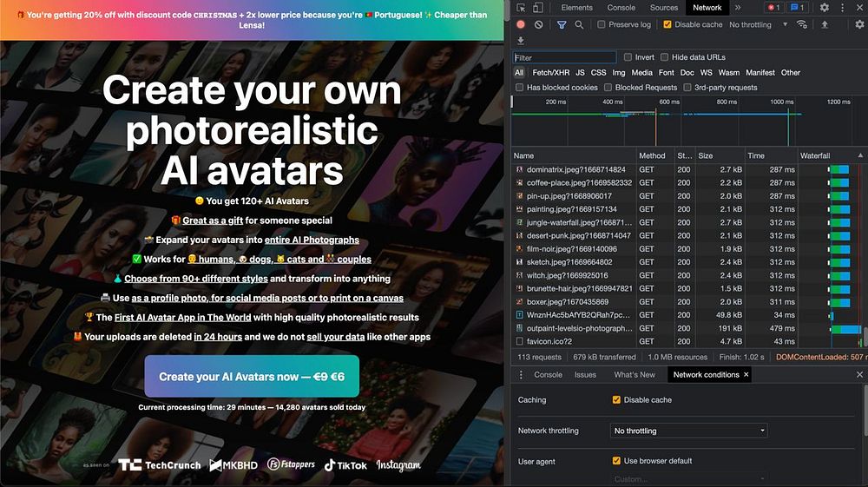The height and width of the screenshot is (487, 868).
Task: Filter requests by Img type
Action: pyautogui.click(x=619, y=73)
